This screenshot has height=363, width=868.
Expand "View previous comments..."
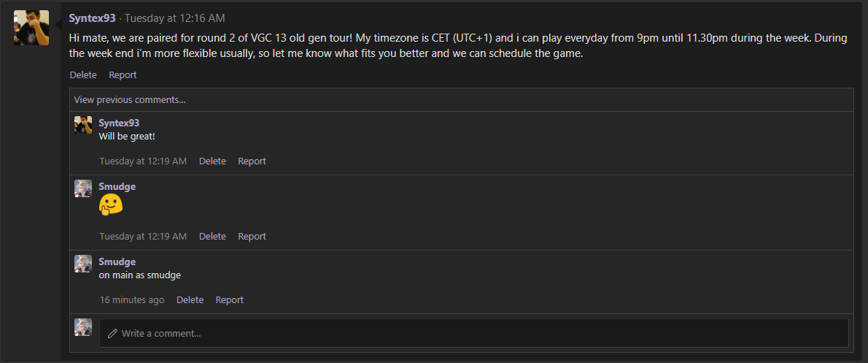pyautogui.click(x=130, y=99)
